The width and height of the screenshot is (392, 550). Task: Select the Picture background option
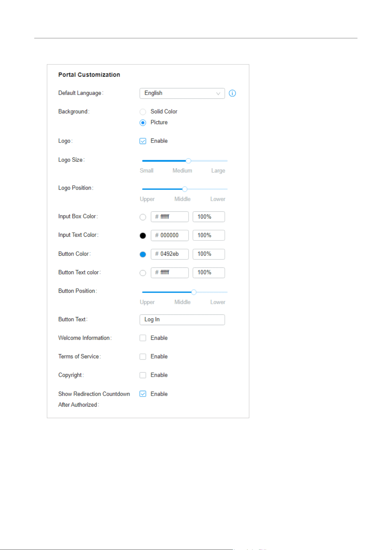[143, 123]
